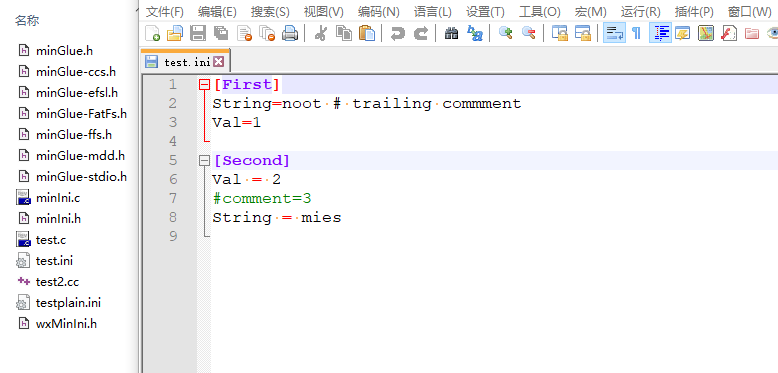The image size is (778, 373).
Task: Redo with the right arrow icon
Action: point(421,33)
